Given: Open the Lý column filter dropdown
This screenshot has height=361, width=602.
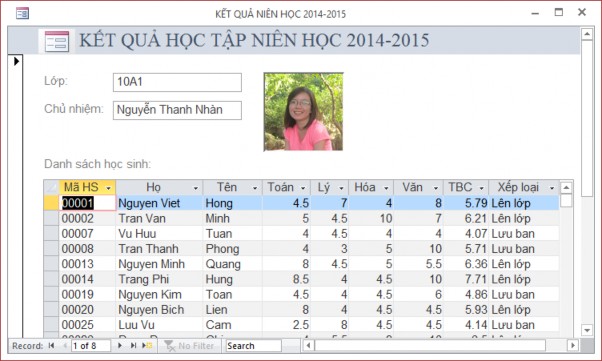Looking at the screenshot, I should (x=341, y=188).
